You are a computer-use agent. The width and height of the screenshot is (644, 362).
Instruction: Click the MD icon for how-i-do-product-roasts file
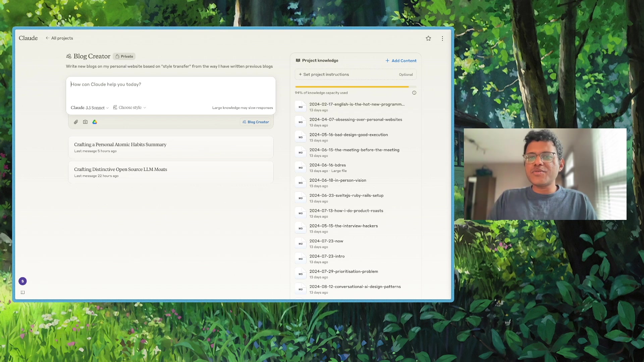click(301, 213)
